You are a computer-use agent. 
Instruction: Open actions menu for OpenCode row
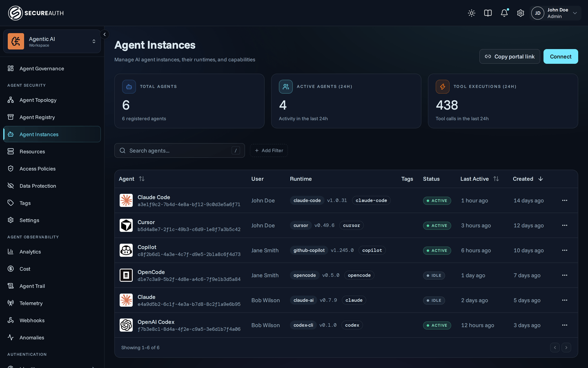(565, 275)
